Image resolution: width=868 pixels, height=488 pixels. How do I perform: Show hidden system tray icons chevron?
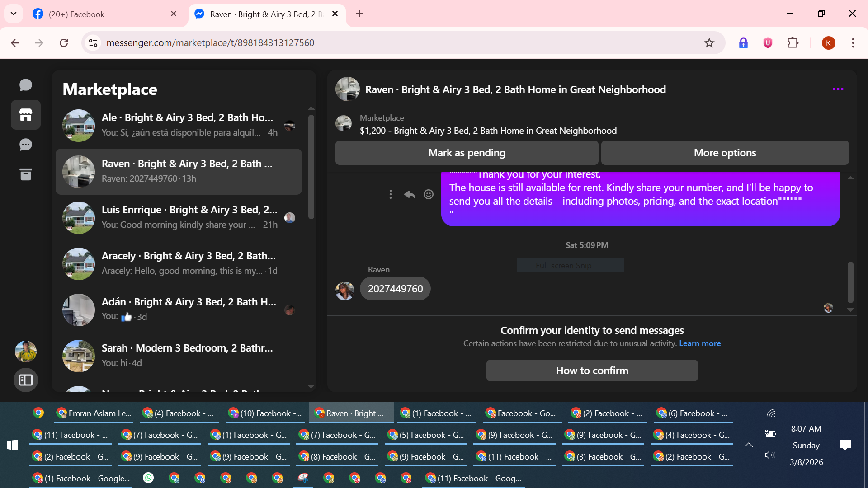(749, 445)
